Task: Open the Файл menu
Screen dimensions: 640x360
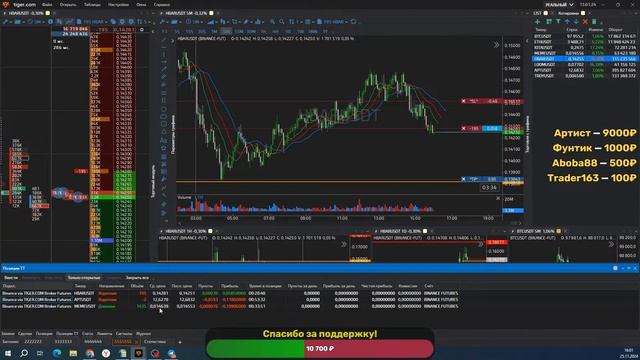Action: click(47, 4)
